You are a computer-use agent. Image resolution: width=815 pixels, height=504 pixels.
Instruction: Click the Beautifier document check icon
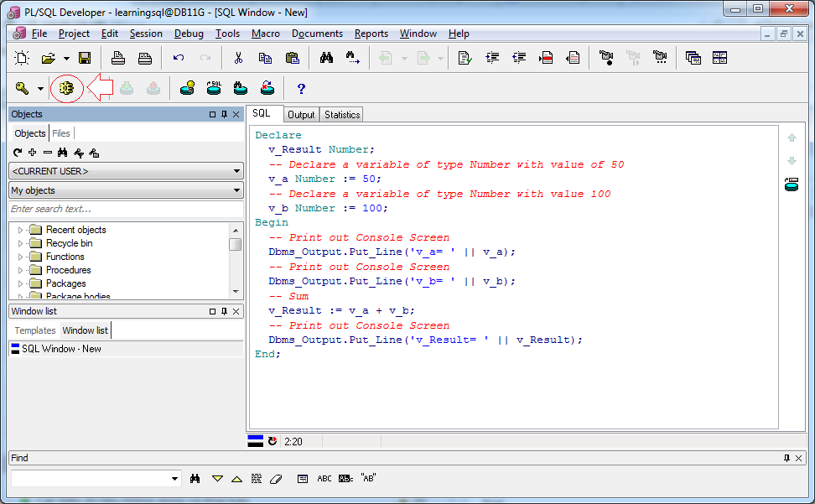click(x=465, y=58)
